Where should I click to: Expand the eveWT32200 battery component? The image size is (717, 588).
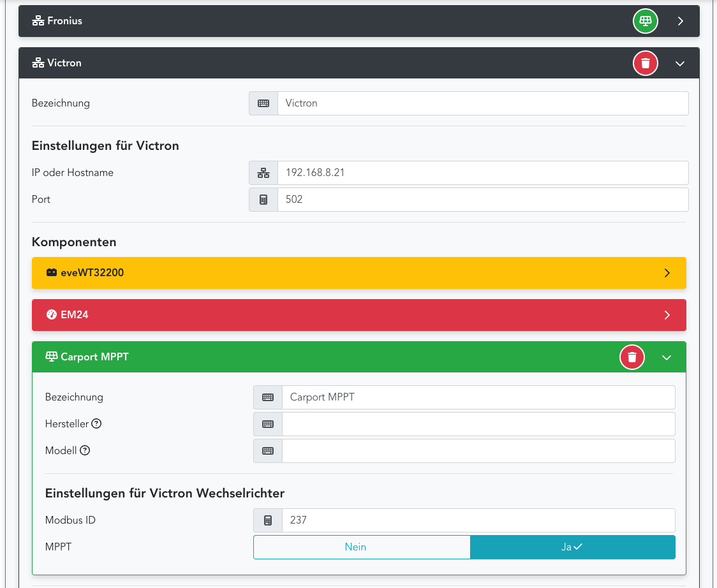coord(667,273)
